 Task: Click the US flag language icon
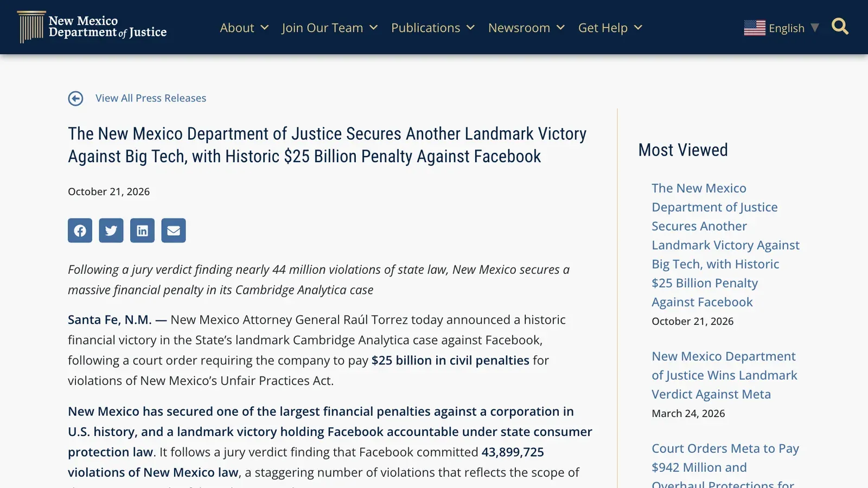tap(755, 28)
